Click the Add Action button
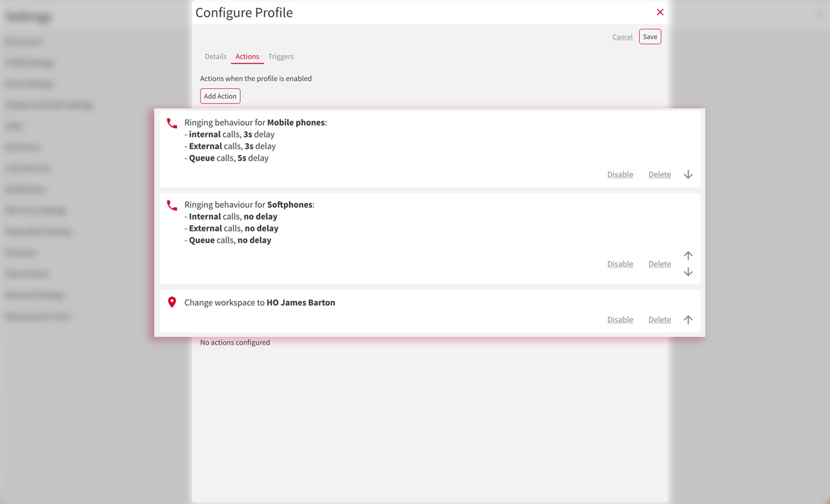The width and height of the screenshot is (830, 504). coord(220,96)
